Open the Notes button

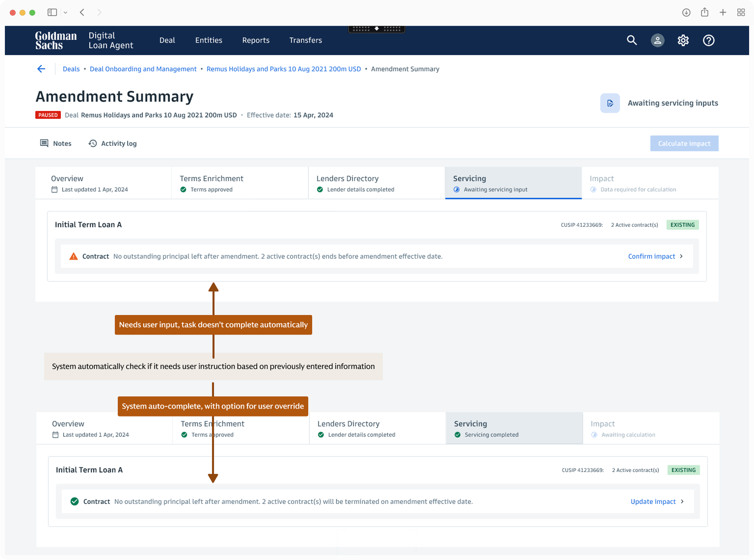click(56, 143)
